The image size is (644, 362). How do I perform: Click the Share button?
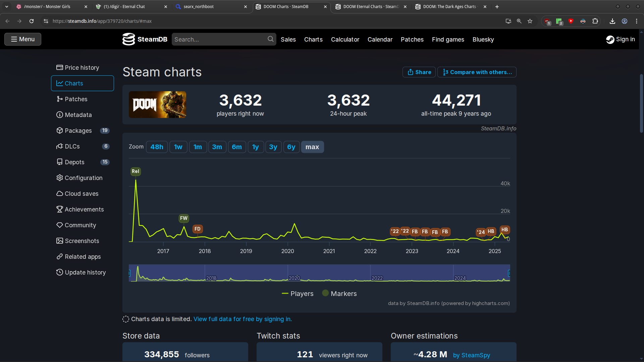coord(419,72)
